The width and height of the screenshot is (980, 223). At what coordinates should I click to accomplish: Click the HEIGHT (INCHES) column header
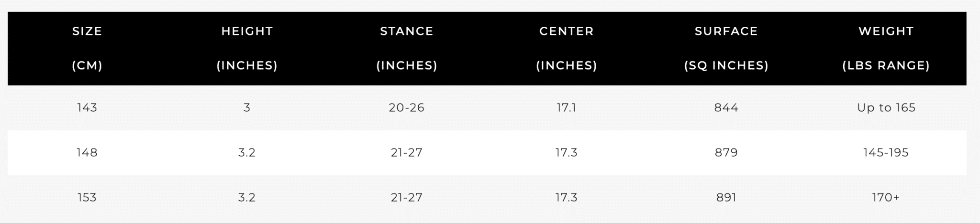point(247,48)
